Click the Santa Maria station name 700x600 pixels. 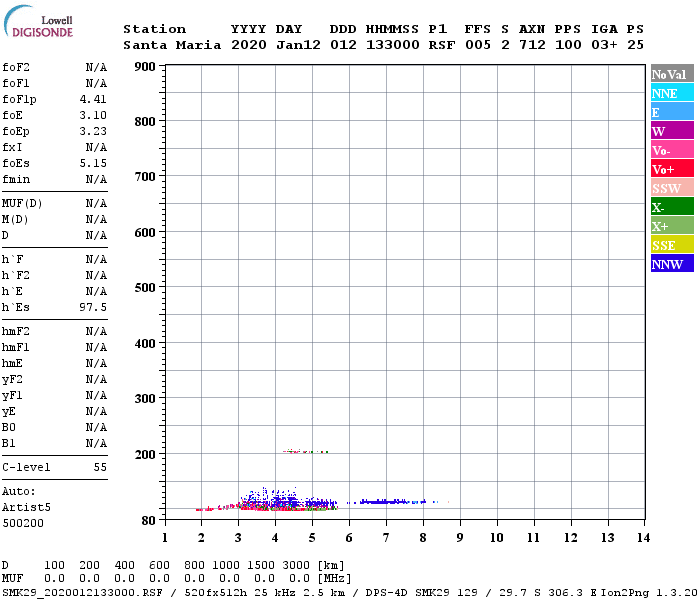pos(172,45)
